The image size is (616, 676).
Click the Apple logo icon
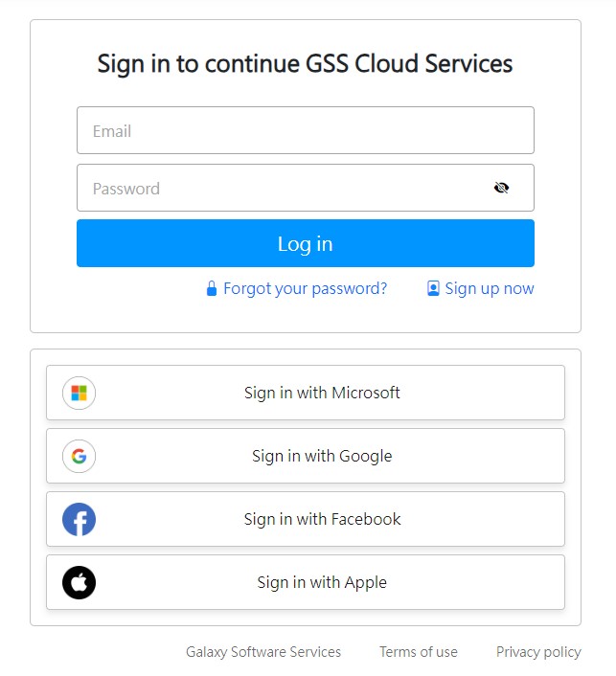pyautogui.click(x=79, y=582)
